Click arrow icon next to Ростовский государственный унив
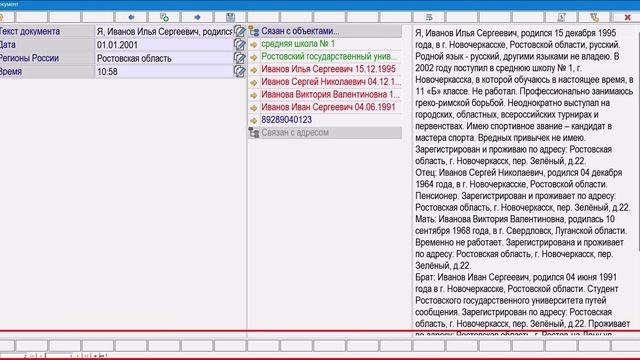640x360 pixels. click(x=254, y=57)
